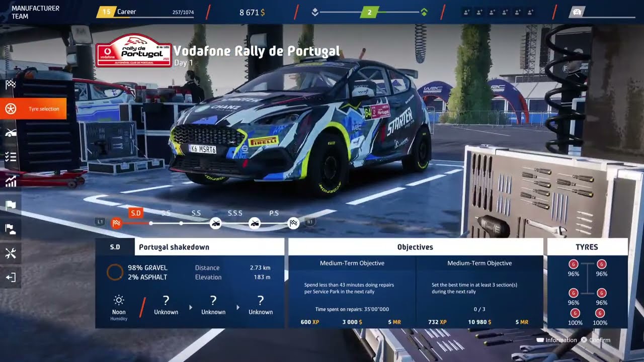Screen dimensions: 644x362
Task: Click the exit arrow sidebar icon
Action: coord(11,278)
